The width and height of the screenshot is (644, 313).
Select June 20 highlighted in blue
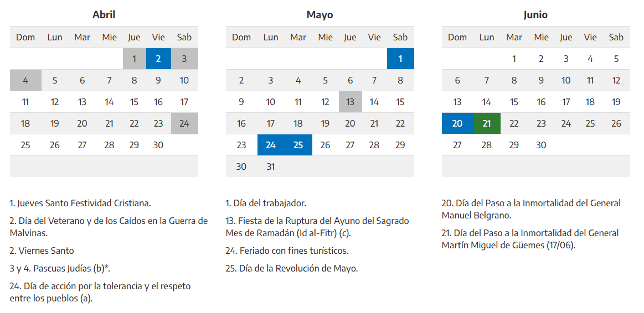click(x=457, y=123)
